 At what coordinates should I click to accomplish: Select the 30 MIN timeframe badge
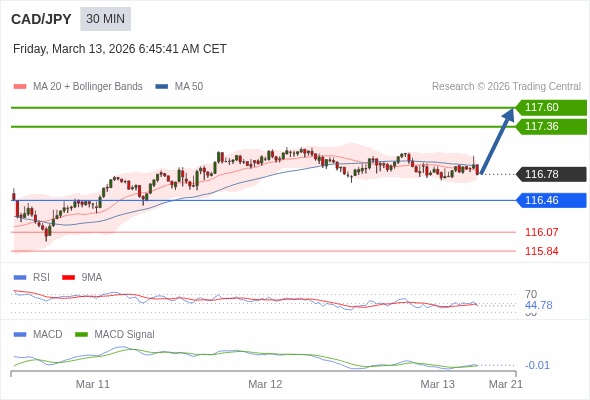(105, 19)
